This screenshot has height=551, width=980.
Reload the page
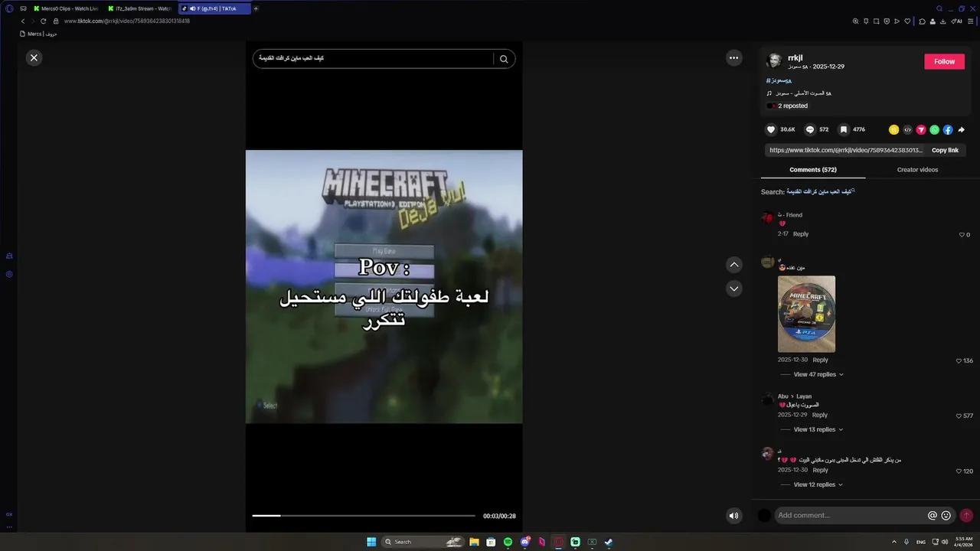pos(44,21)
